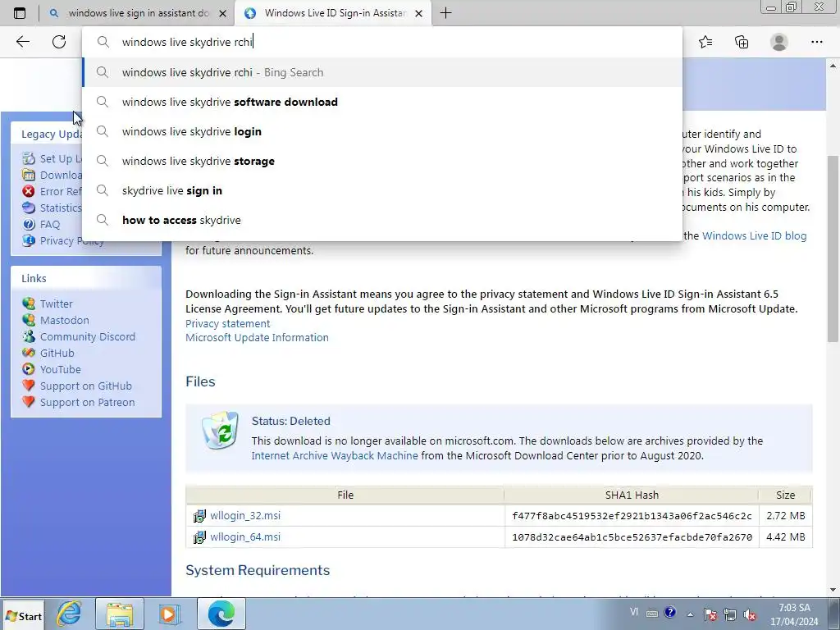Click the Set Up Legacy Update icon
Viewport: 840px width, 630px height.
pyautogui.click(x=29, y=158)
